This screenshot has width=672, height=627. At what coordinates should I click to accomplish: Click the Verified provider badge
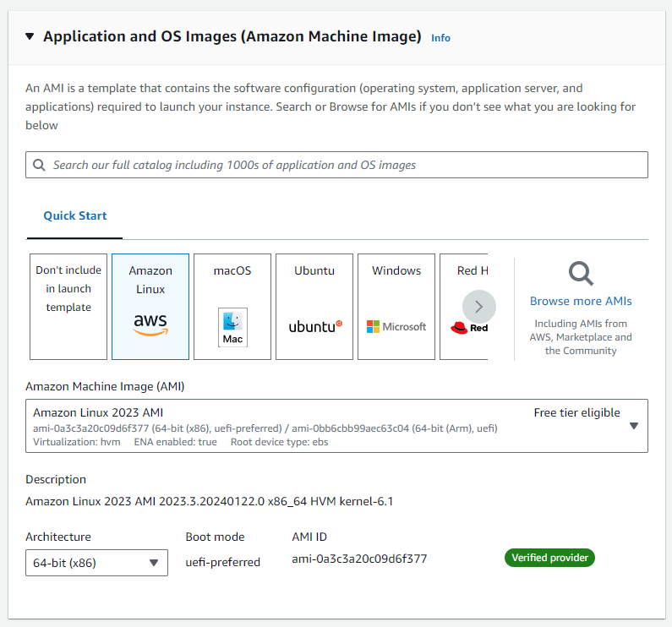(549, 558)
